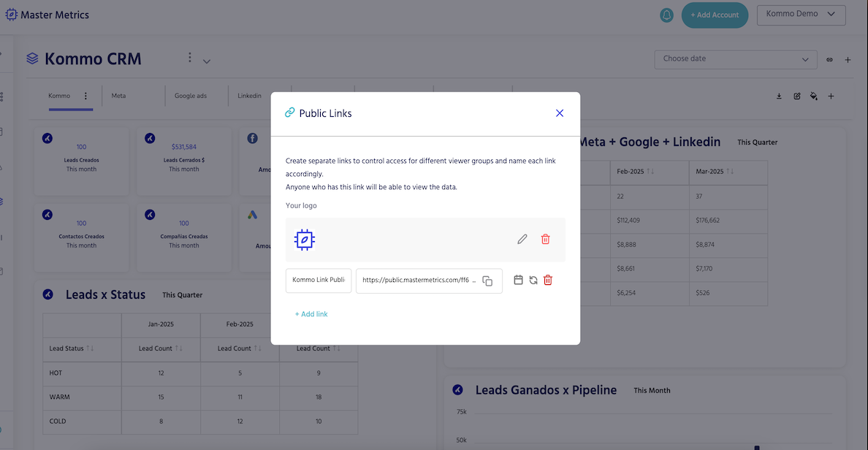Open the calendar icon for the Kommo link
This screenshot has width=868, height=450.
coord(518,280)
